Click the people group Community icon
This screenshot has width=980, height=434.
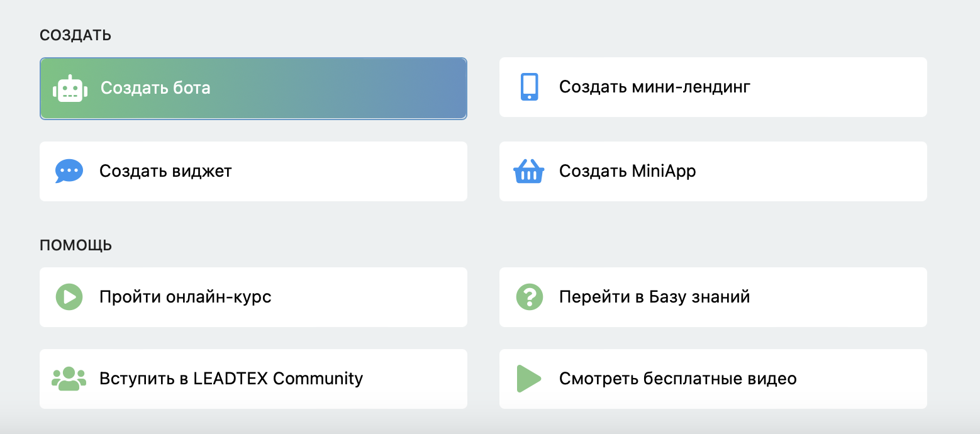[x=69, y=379]
